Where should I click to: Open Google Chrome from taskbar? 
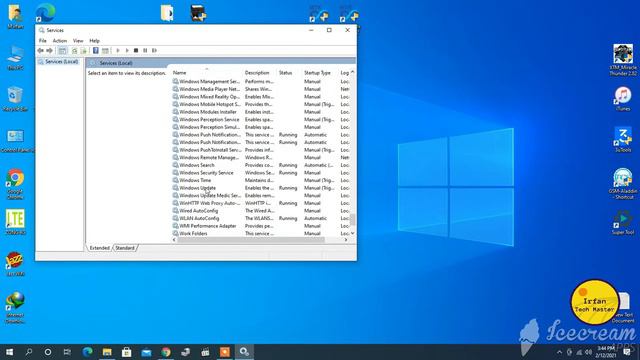[166, 352]
